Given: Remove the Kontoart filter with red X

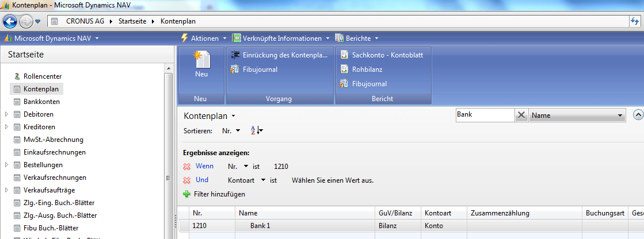Looking at the screenshot, I should (x=187, y=180).
